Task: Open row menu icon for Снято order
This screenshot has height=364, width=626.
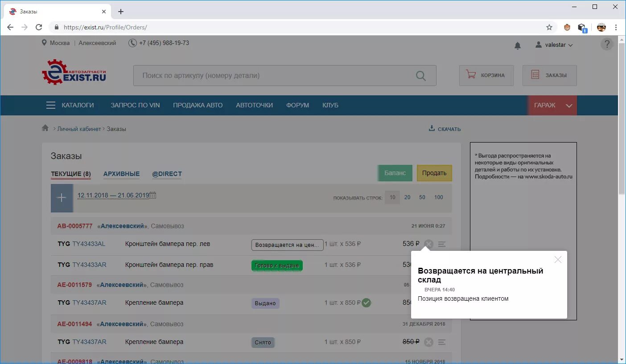Action: [x=442, y=342]
